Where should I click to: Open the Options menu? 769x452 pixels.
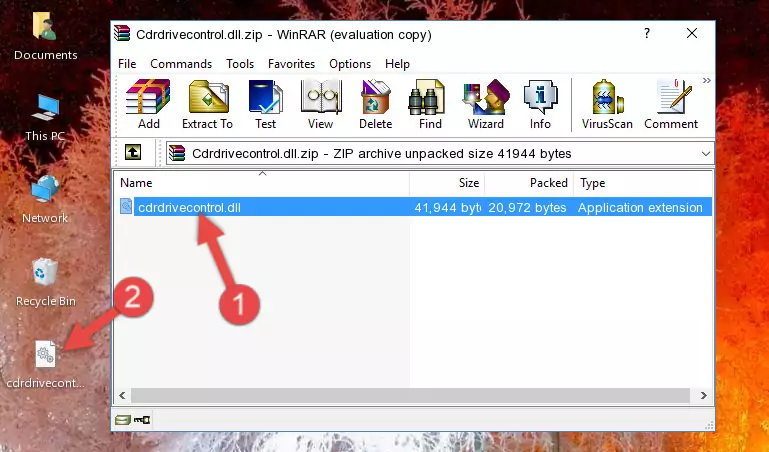pyautogui.click(x=350, y=64)
